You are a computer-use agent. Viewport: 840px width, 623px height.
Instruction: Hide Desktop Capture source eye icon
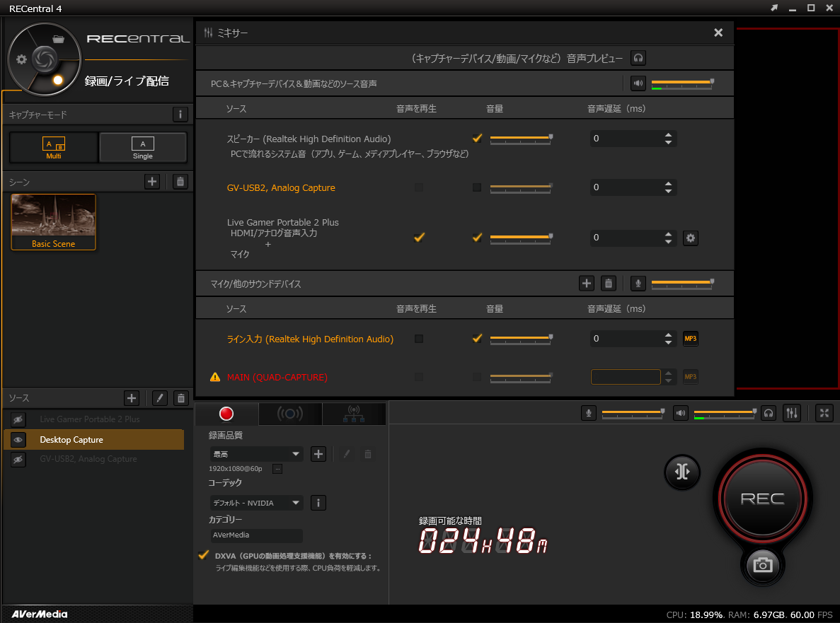(18, 439)
